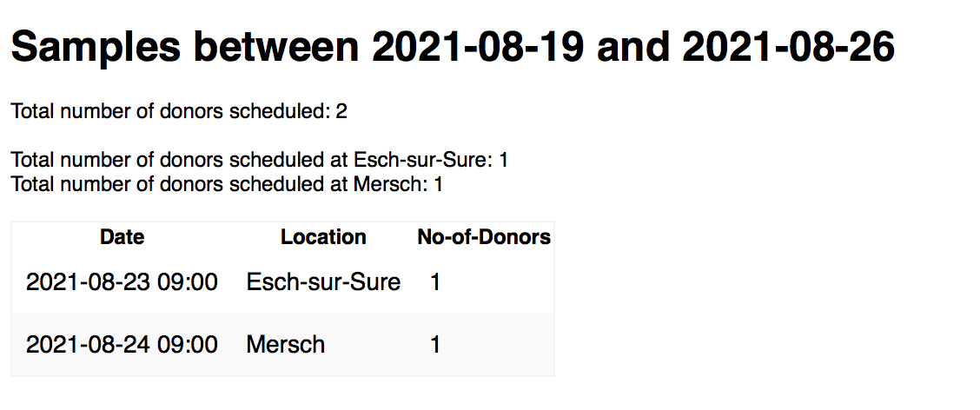Select the No-of-Donors column header

click(483, 237)
